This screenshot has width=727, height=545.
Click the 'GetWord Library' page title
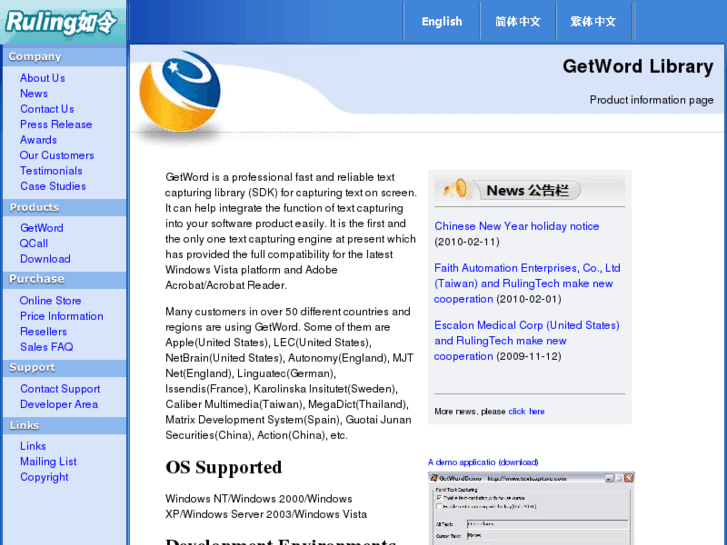coord(638,66)
